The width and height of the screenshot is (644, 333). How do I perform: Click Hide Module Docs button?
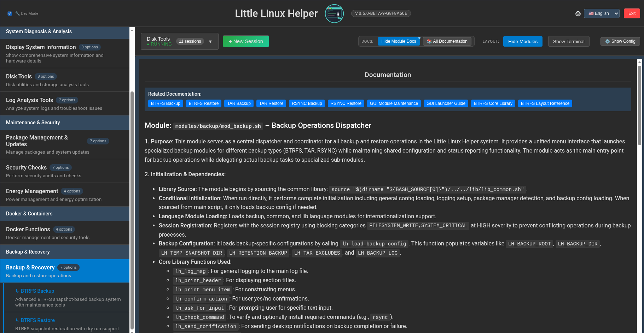399,41
